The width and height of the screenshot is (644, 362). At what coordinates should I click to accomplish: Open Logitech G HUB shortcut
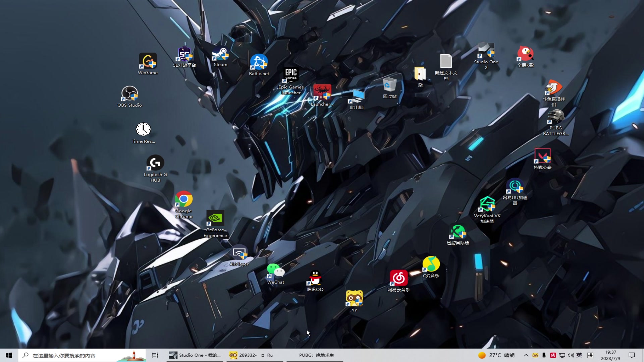(155, 168)
